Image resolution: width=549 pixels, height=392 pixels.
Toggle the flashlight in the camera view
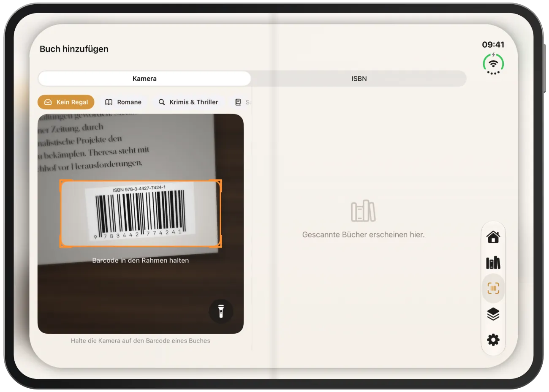(221, 311)
